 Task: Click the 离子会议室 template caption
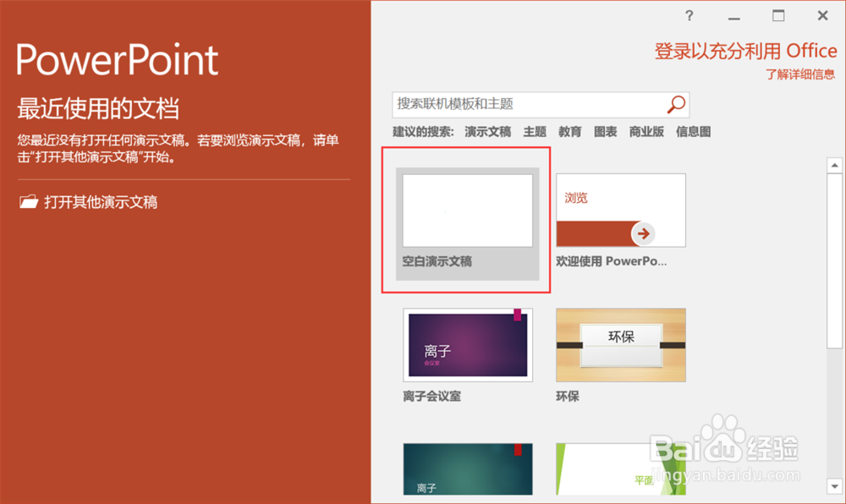pos(431,397)
